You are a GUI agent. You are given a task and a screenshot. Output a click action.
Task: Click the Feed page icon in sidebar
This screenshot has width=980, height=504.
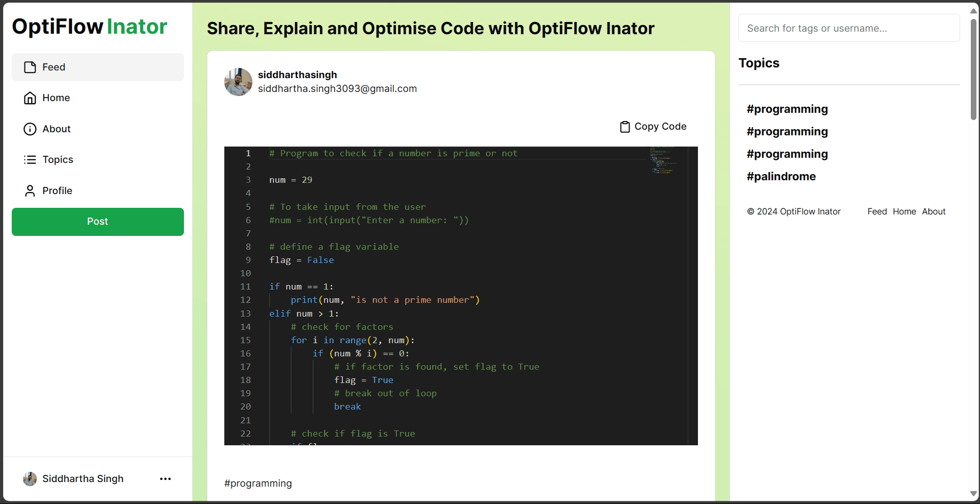(30, 67)
